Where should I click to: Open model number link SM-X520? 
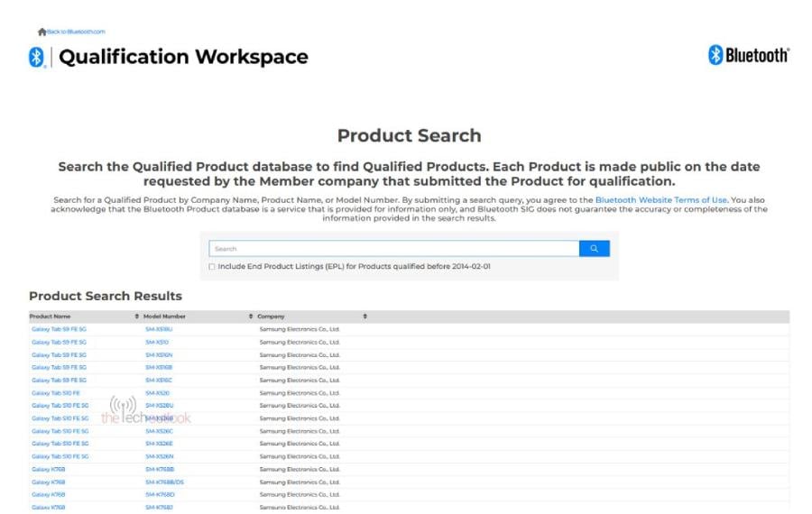[x=157, y=393]
